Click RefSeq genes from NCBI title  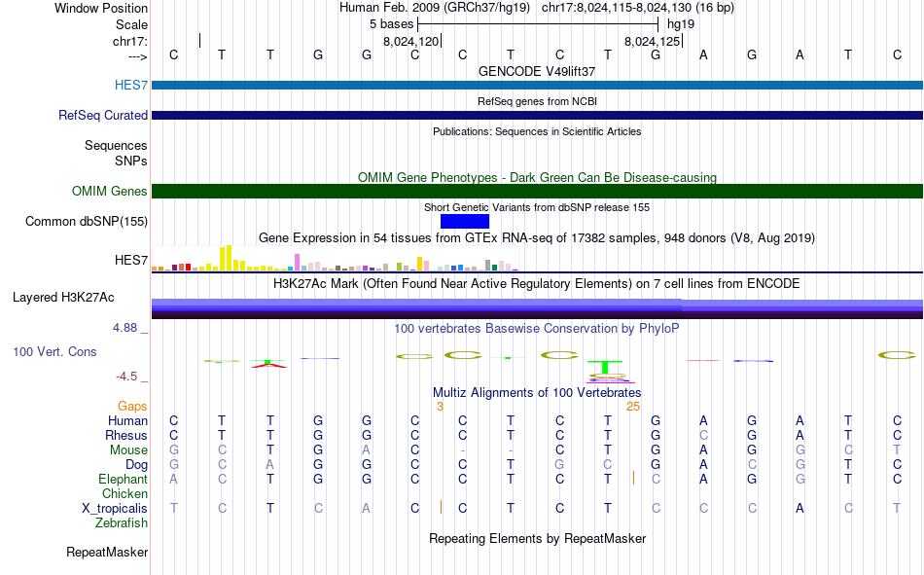(537, 101)
